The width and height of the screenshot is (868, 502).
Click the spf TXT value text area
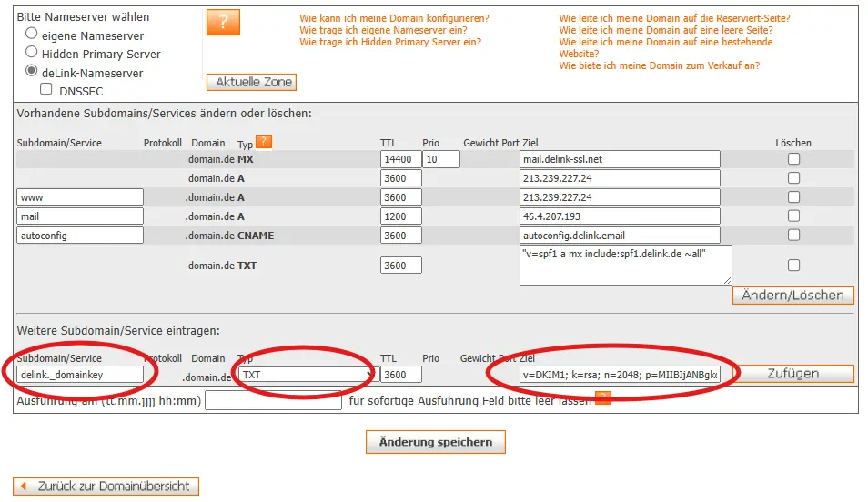tap(626, 266)
